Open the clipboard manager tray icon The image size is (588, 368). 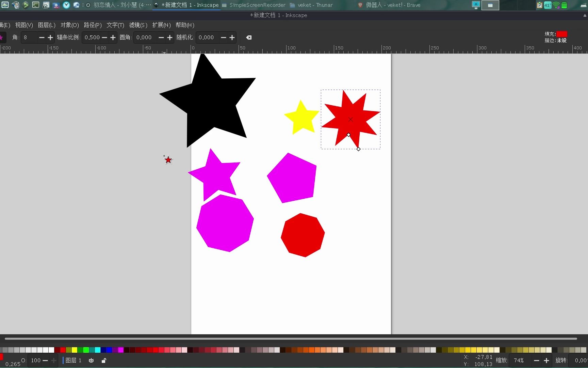tap(539, 5)
